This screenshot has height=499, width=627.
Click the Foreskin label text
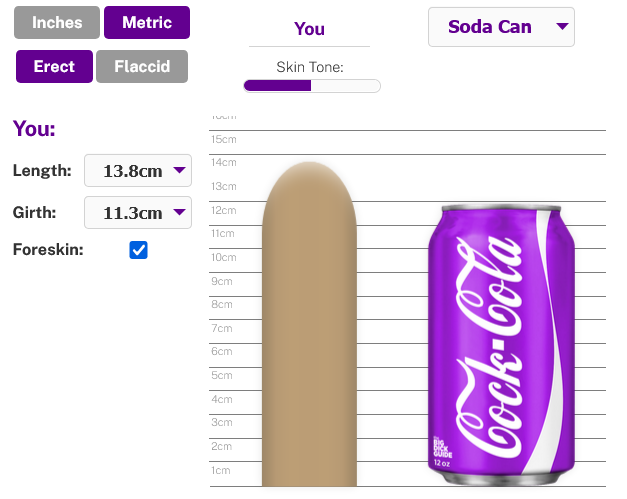(48, 250)
